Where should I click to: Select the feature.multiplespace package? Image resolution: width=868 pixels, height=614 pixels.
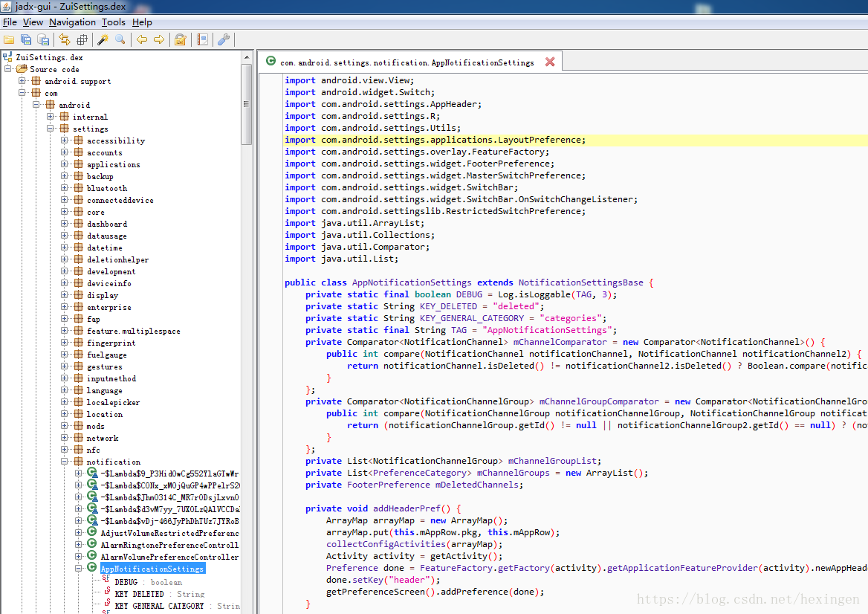pos(134,331)
